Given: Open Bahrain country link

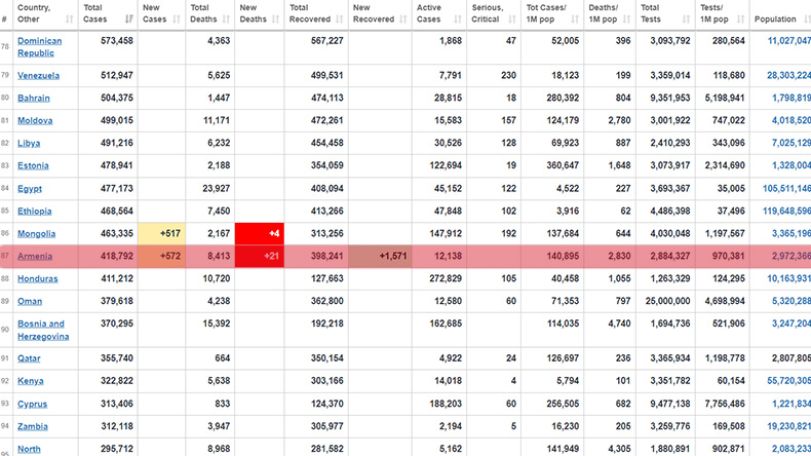Looking at the screenshot, I should click(x=34, y=98).
